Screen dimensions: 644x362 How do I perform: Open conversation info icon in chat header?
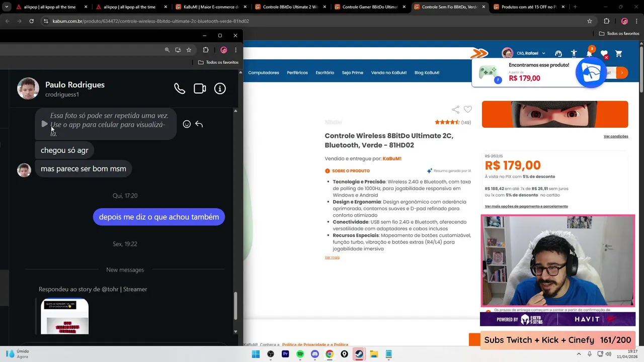pos(220,88)
